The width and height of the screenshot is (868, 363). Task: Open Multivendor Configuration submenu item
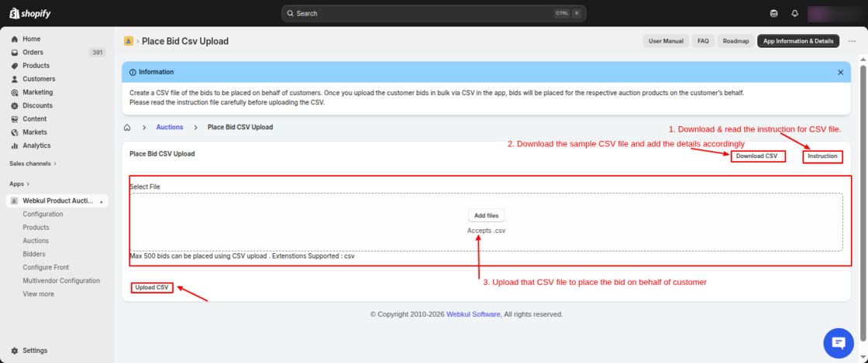pos(61,281)
